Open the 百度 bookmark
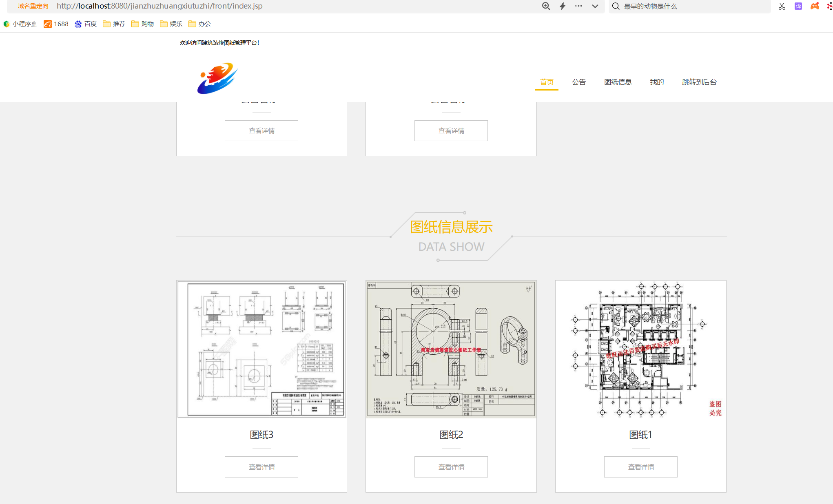833x504 pixels. (86, 24)
